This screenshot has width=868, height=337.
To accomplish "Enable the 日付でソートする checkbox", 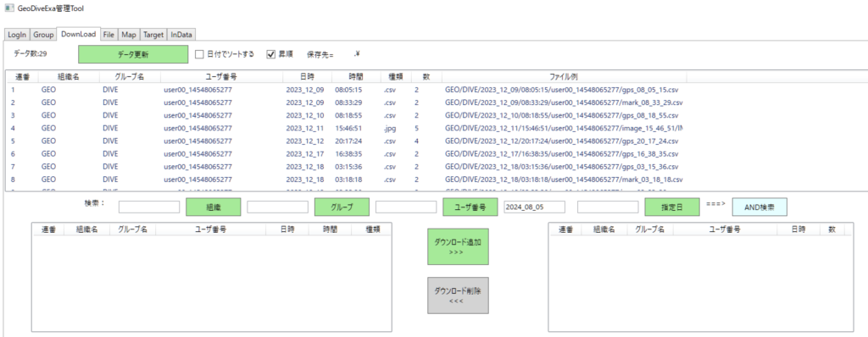I will tap(200, 54).
